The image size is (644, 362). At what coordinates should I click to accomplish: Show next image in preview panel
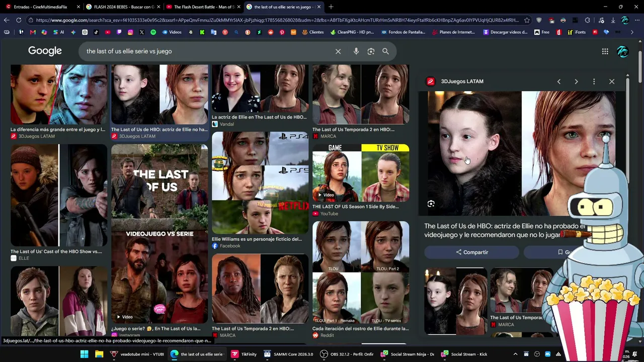[576, 81]
